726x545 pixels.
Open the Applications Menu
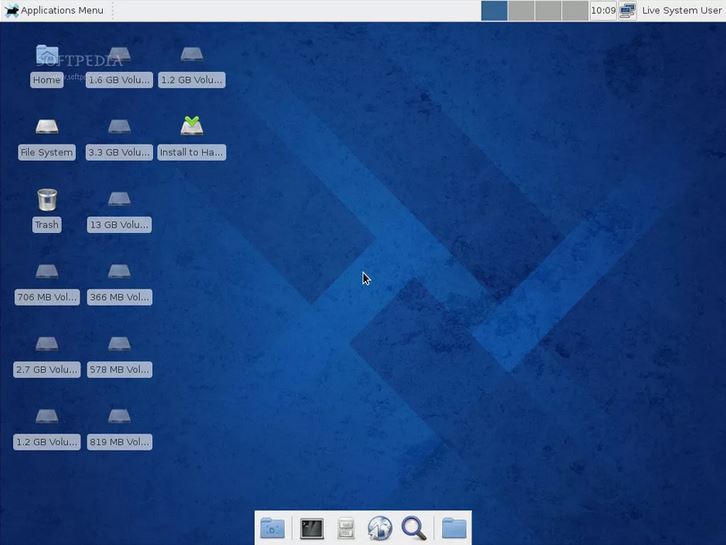[x=54, y=11]
